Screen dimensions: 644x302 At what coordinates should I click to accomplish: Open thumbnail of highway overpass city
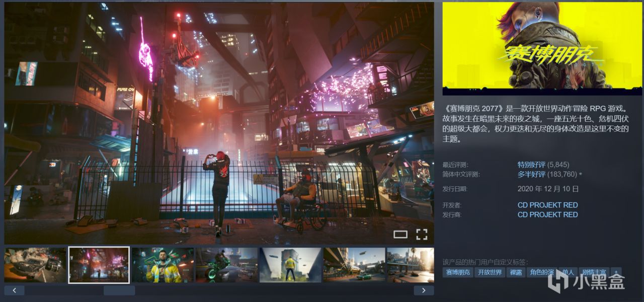tap(354, 265)
